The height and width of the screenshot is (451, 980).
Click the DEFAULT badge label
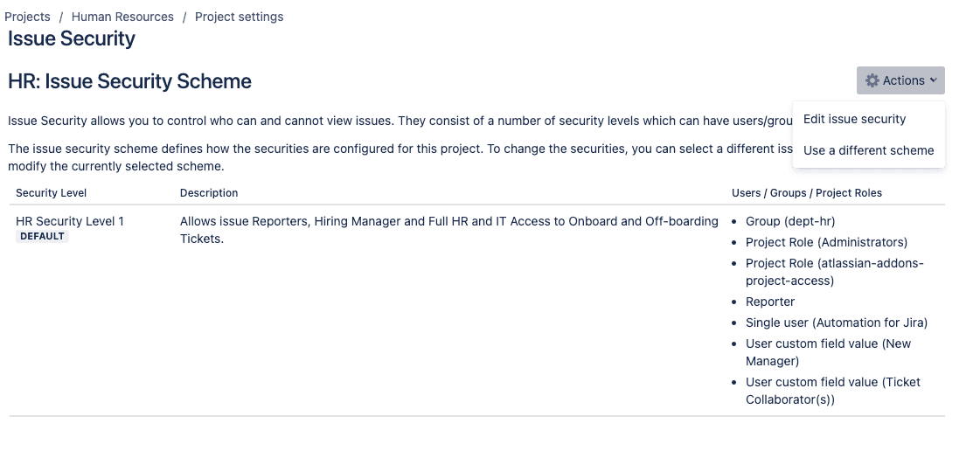(43, 236)
